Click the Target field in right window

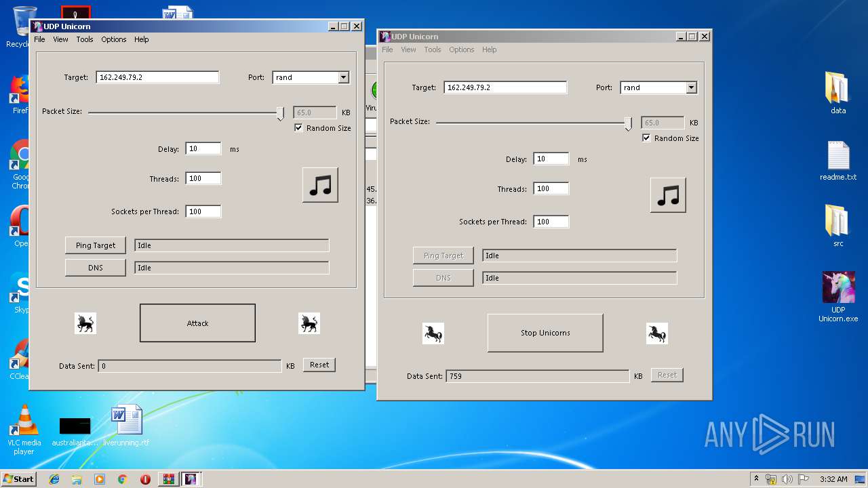point(505,87)
